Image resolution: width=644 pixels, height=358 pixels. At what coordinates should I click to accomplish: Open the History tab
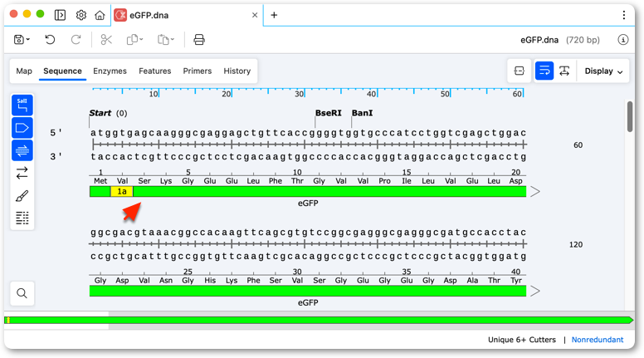pyautogui.click(x=237, y=71)
